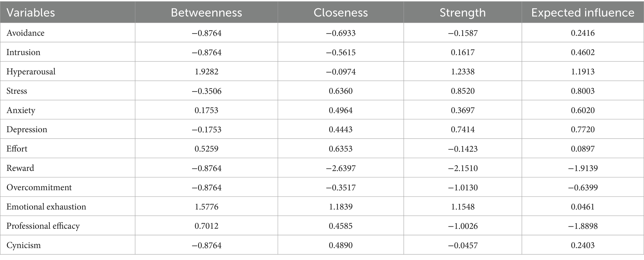Click the Strength column header

tap(462, 13)
